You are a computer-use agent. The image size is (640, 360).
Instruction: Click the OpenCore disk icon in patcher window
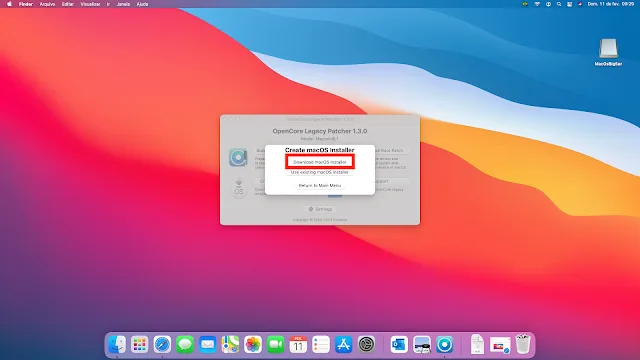pos(238,158)
